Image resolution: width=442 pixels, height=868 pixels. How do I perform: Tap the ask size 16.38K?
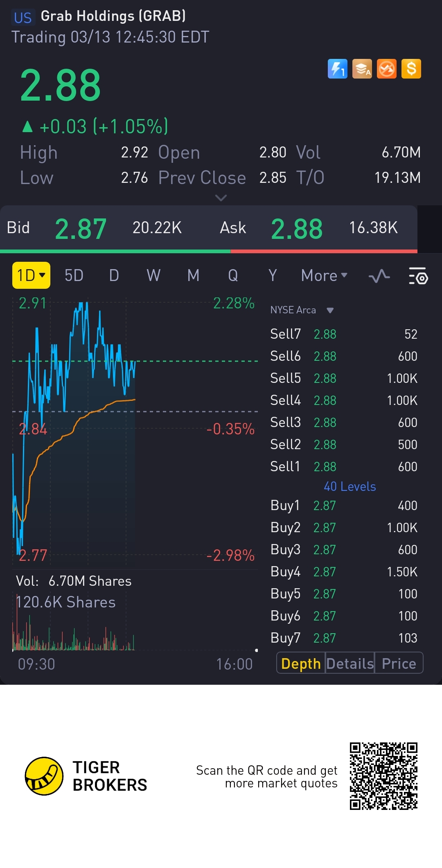pos(373,228)
